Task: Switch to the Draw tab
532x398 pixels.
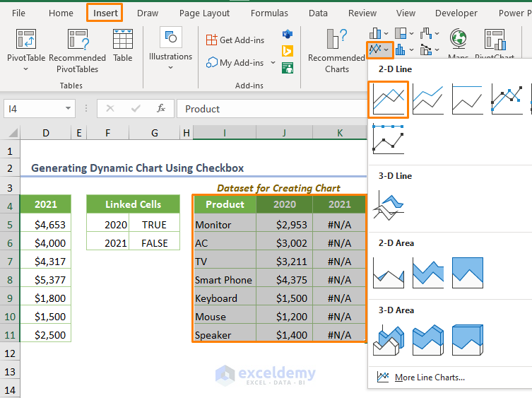Action: click(148, 13)
